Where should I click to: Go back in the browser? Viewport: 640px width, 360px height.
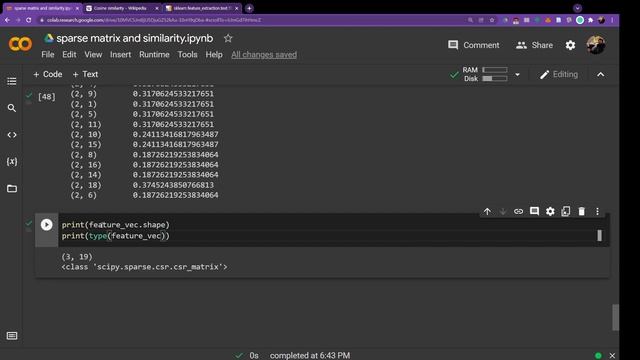[7, 20]
